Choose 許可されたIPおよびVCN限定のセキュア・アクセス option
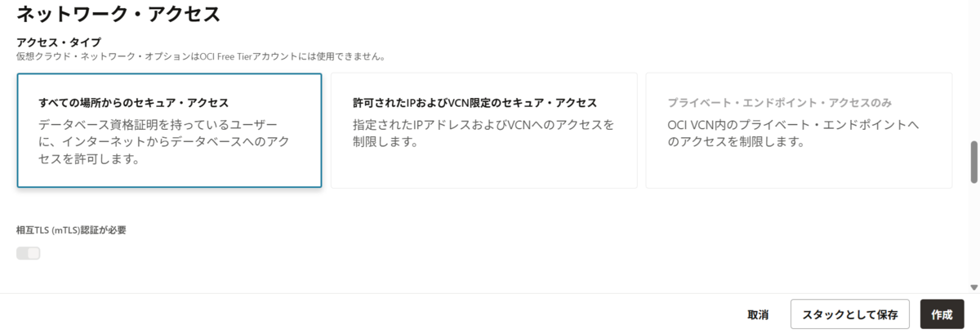980x334 pixels. (x=483, y=131)
